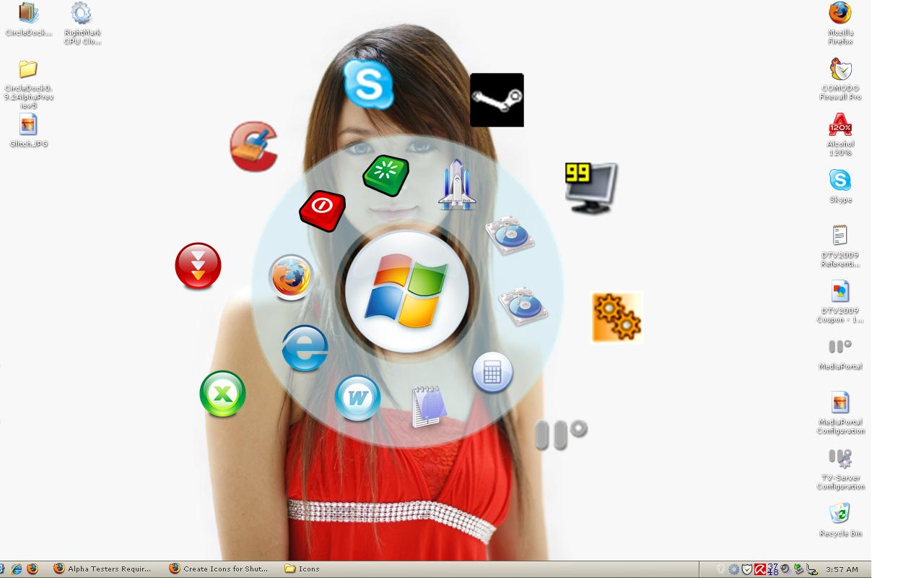Image resolution: width=924 pixels, height=578 pixels.
Task: Start CCleaner from the dock ring
Action: [254, 146]
